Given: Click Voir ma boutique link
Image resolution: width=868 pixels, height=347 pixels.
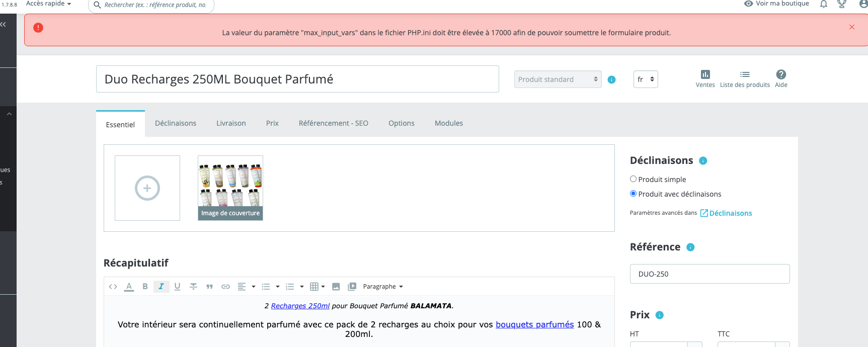Looking at the screenshot, I should (x=776, y=4).
